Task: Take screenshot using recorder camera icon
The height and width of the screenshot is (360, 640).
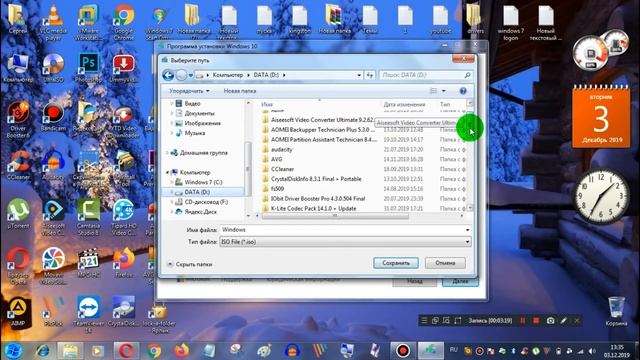Action: pos(550,321)
